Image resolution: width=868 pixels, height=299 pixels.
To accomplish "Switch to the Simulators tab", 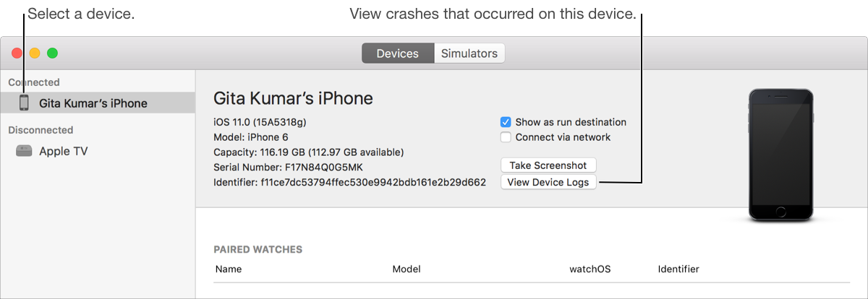I will point(469,53).
